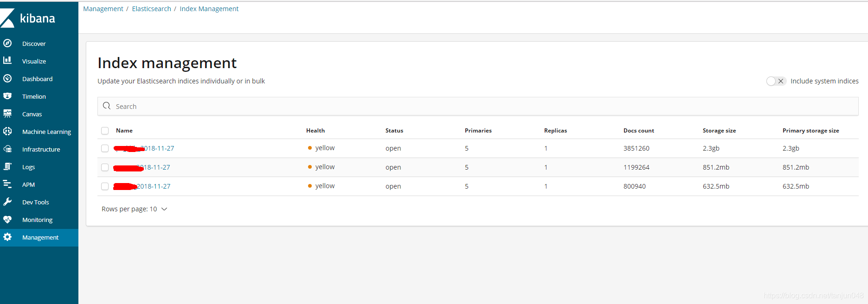Viewport: 868px width, 304px height.
Task: Open APM via its lines icon
Action: click(7, 184)
